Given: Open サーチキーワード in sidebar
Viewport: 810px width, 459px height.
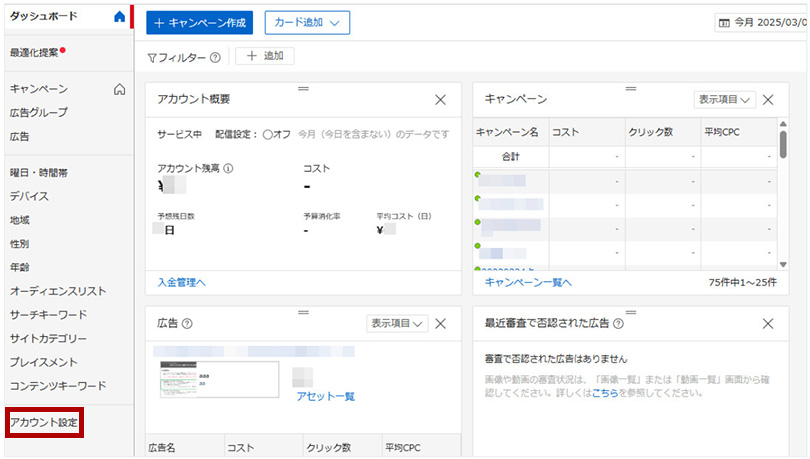Looking at the screenshot, I should (x=49, y=315).
